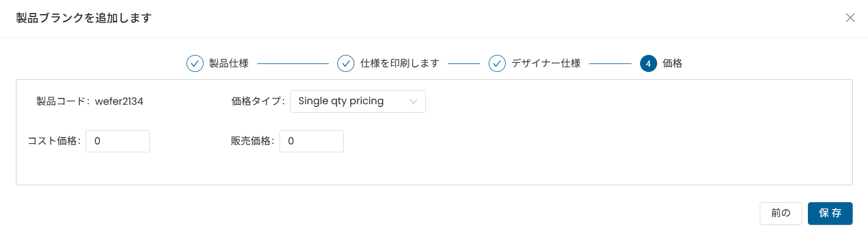Image resolution: width=868 pixels, height=239 pixels.
Task: Click the コスト価格 field label
Action: click(54, 141)
